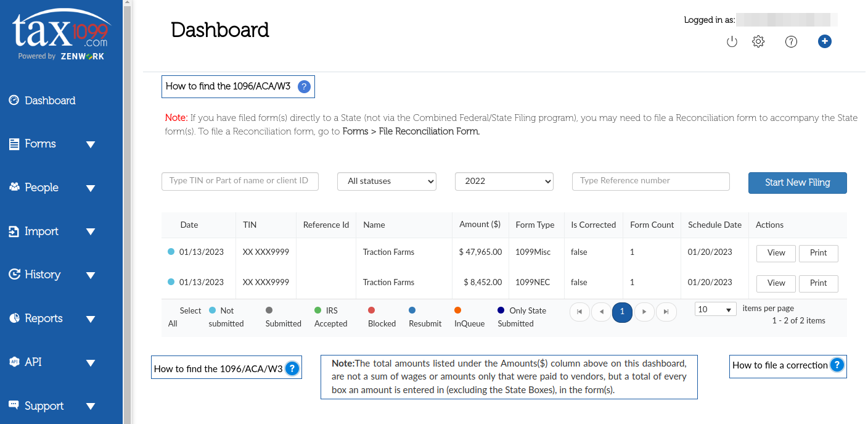Click the Reports pie chart icon in sidebar
868x424 pixels.
coord(14,318)
